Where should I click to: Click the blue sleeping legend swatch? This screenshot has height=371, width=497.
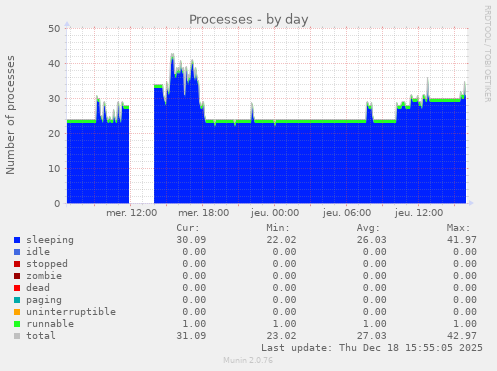click(17, 240)
